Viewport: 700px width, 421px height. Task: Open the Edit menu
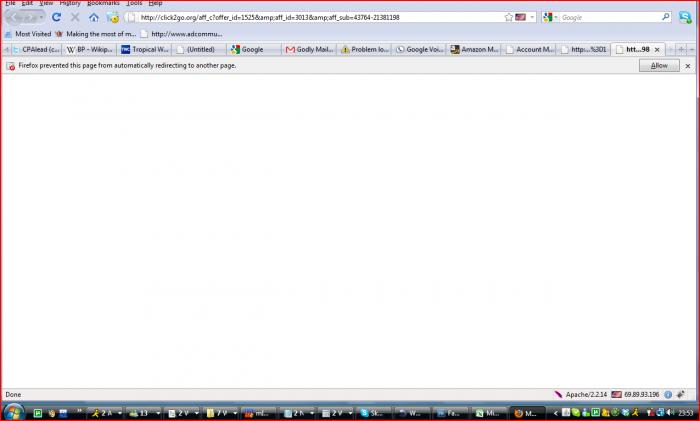(27, 3)
